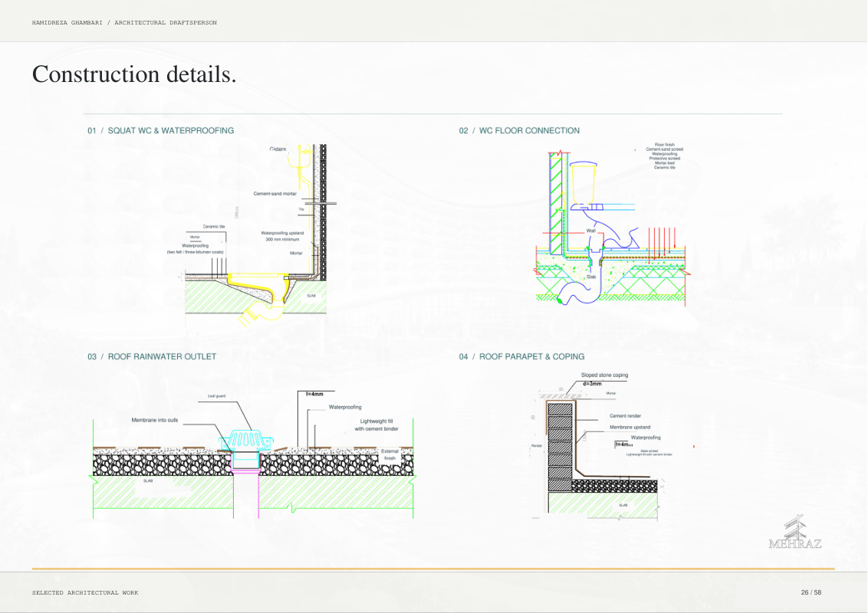Click the "d=3mm" dimension note
Screen dimensions: 868x613
pyautogui.click(x=592, y=383)
